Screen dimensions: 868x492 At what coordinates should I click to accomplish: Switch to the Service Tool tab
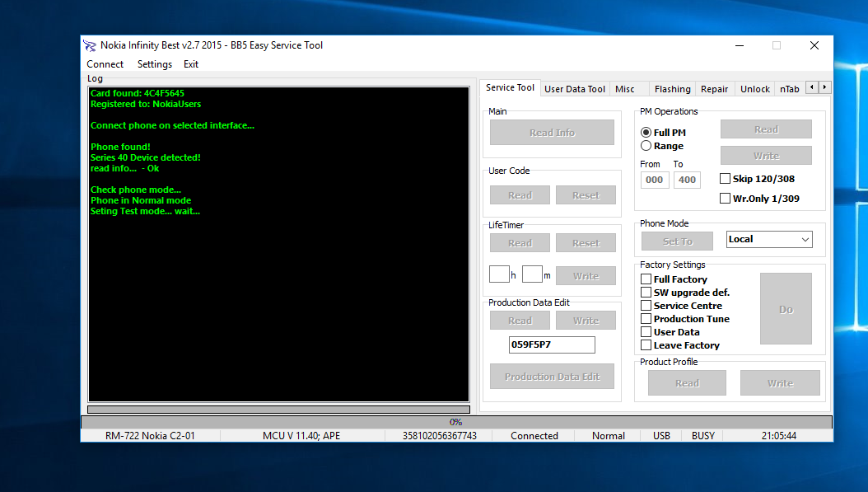[510, 87]
